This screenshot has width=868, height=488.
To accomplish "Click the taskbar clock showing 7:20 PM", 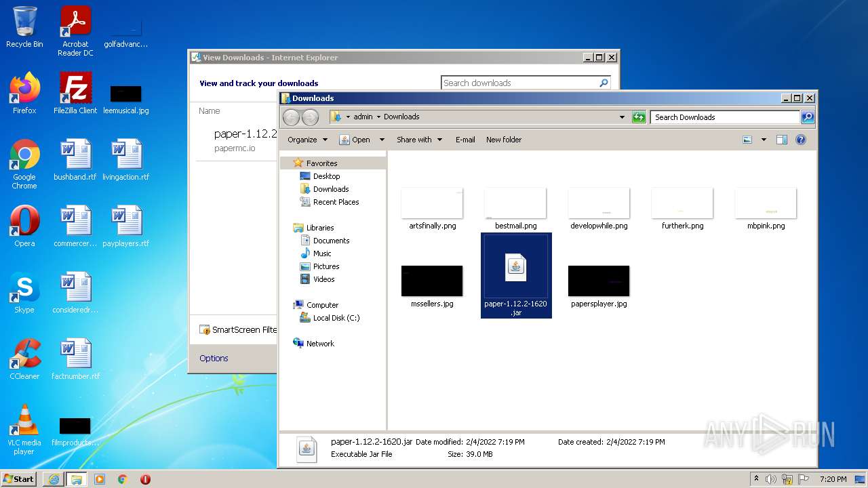I will [833, 479].
